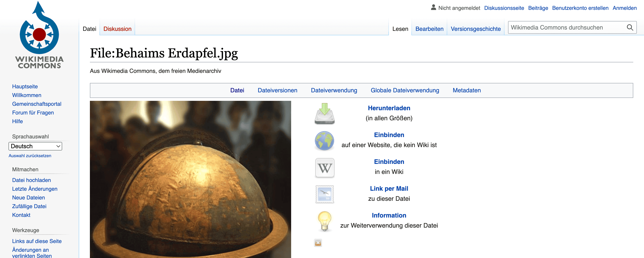Open the Datei hochladen link
The height and width of the screenshot is (258, 644).
[x=31, y=180]
